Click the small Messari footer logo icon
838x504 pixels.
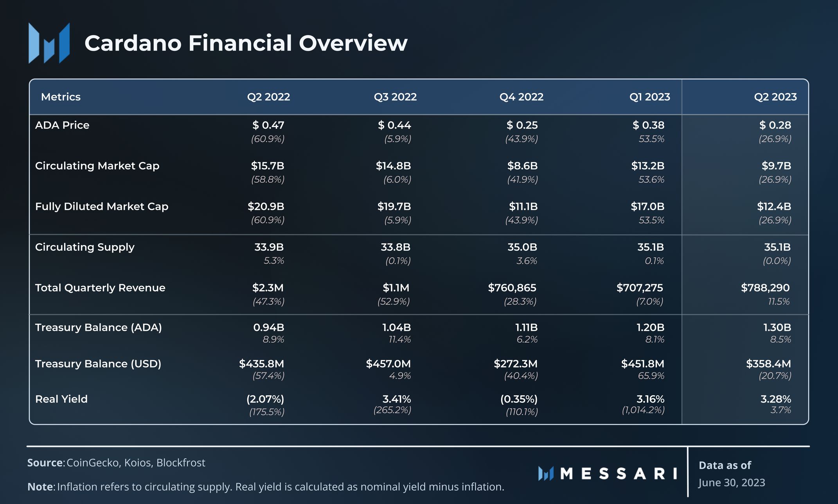tap(546, 474)
